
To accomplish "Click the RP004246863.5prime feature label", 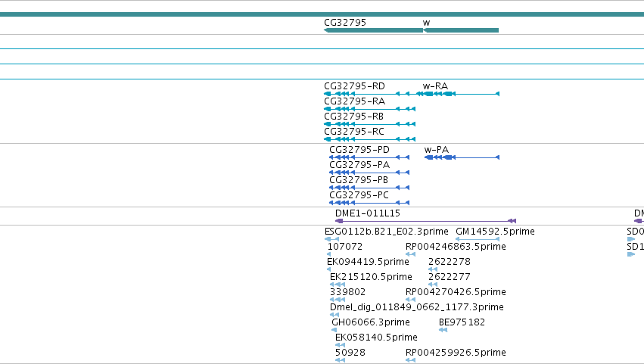I will 456,247.
